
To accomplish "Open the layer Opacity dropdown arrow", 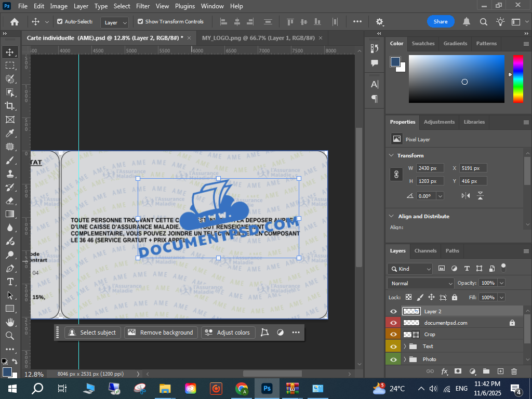I will (x=501, y=283).
